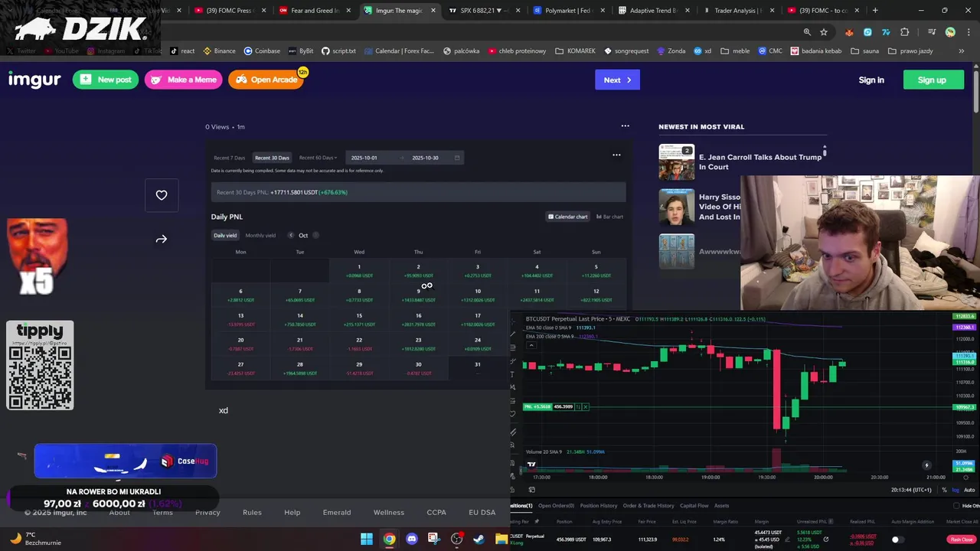Go to next month after Oct
The height and width of the screenshot is (551, 980).
pyautogui.click(x=315, y=235)
